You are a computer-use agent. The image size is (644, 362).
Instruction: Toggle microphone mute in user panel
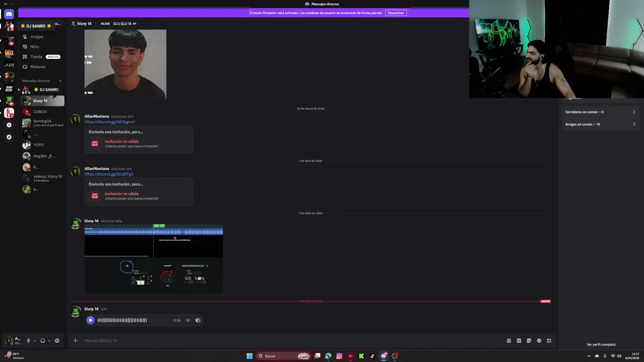point(28,340)
